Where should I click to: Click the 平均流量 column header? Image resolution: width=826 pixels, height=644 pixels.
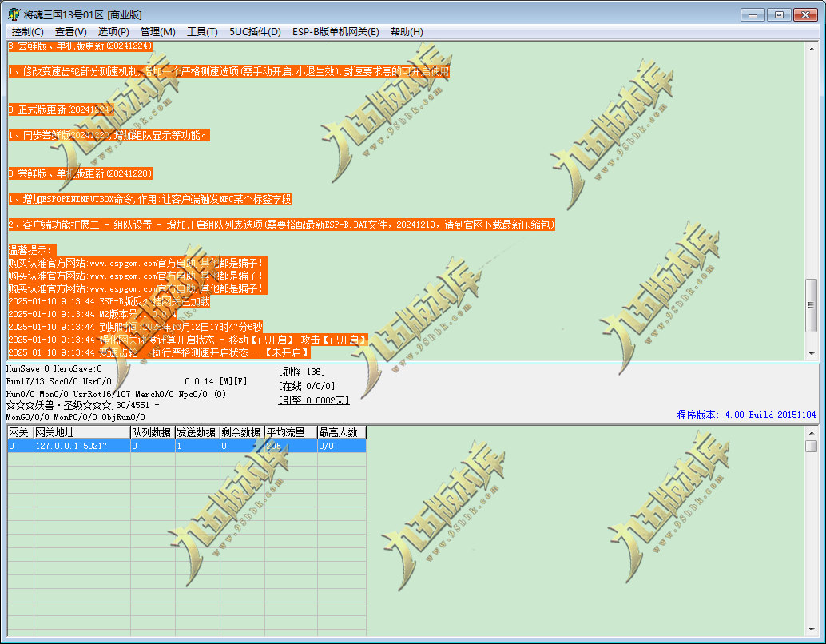[x=291, y=432]
